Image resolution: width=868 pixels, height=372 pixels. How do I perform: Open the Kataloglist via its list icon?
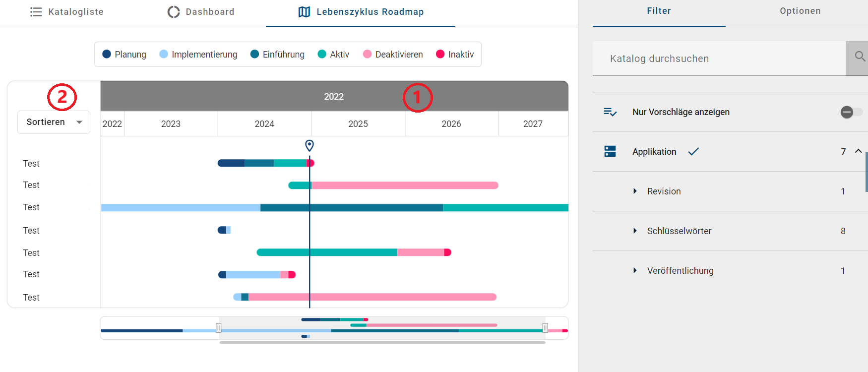click(36, 11)
